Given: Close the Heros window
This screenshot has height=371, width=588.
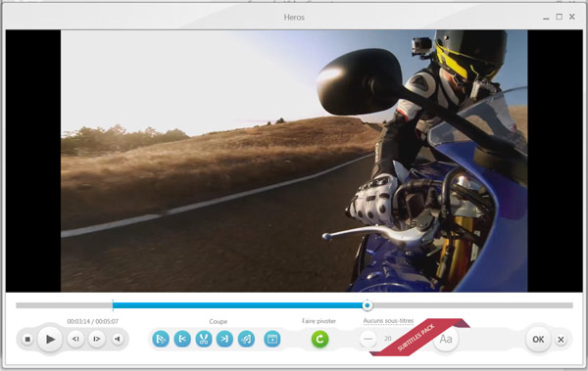Looking at the screenshot, I should coord(572,17).
